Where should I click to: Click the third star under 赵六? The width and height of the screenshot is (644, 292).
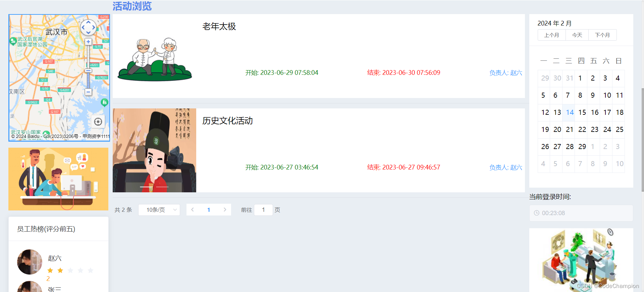pos(70,271)
